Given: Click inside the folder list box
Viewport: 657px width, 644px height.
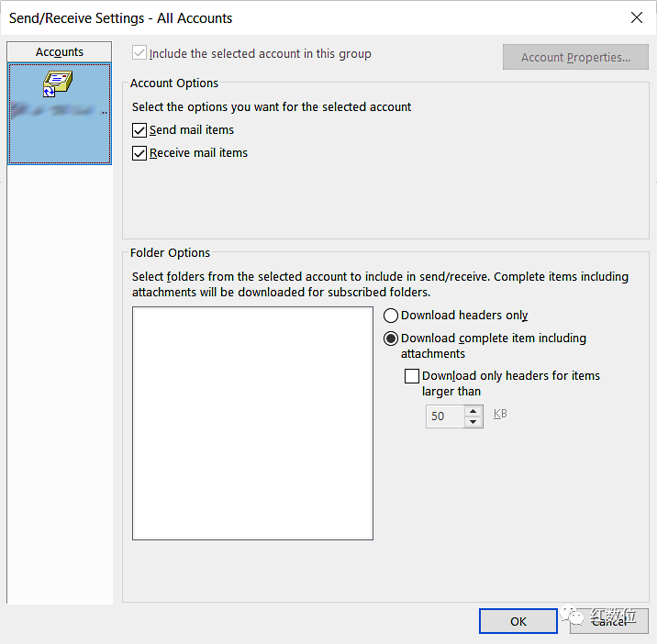Looking at the screenshot, I should point(252,423).
